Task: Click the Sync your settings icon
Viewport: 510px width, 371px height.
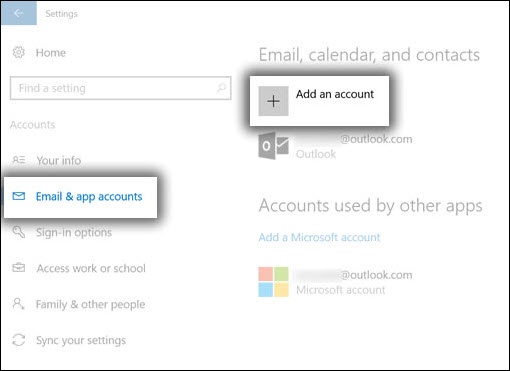Action: tap(19, 340)
